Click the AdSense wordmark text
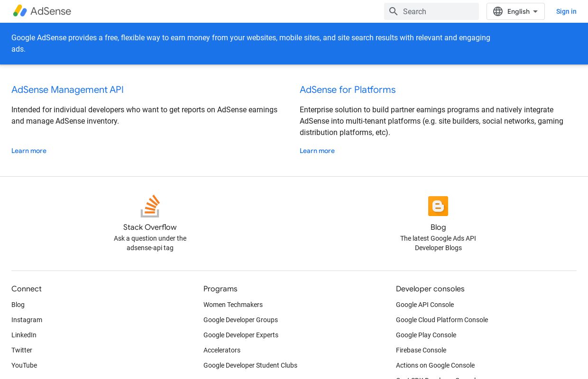 tap(51, 11)
